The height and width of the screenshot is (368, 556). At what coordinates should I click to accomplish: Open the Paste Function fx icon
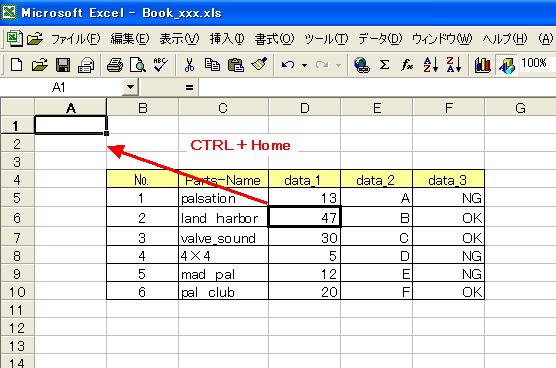pos(407,65)
